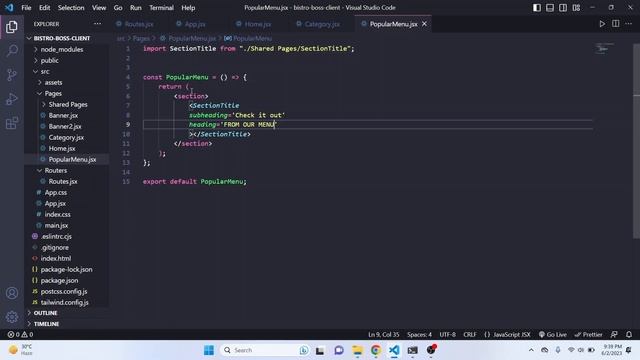The image size is (640, 360).
Task: Open Banner2.jsx in the explorer
Action: coord(64,127)
